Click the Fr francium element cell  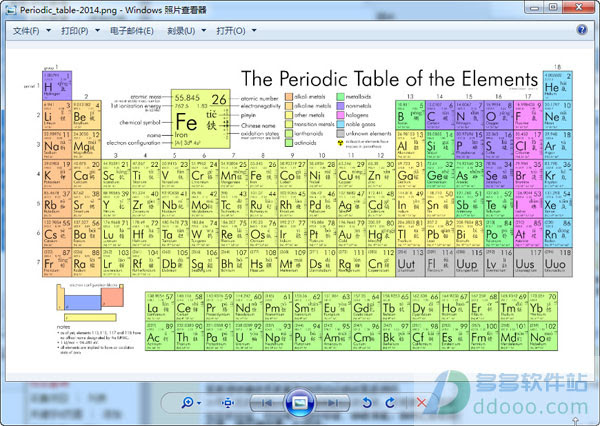click(x=57, y=262)
